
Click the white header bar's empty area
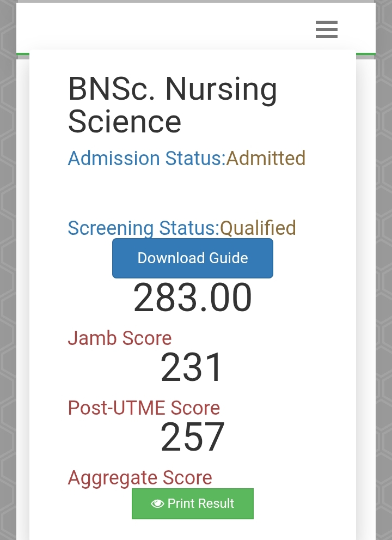click(x=163, y=28)
